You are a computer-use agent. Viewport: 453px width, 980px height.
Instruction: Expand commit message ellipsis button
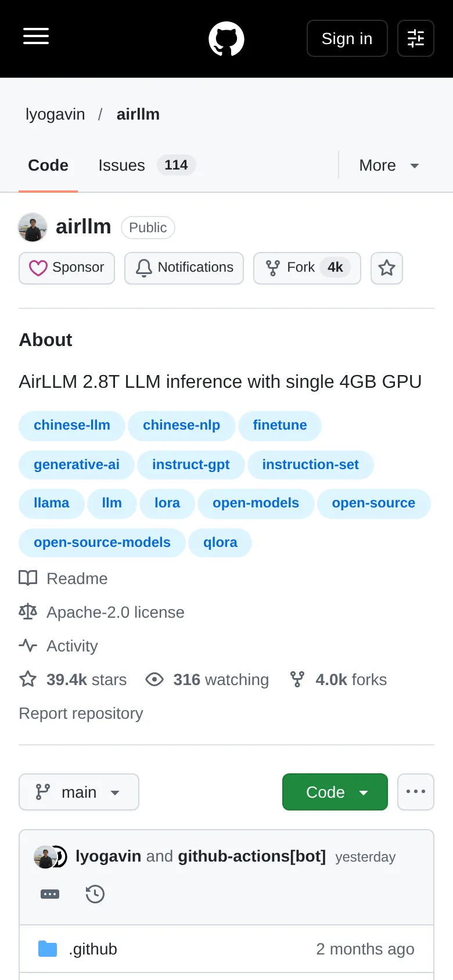click(x=50, y=894)
